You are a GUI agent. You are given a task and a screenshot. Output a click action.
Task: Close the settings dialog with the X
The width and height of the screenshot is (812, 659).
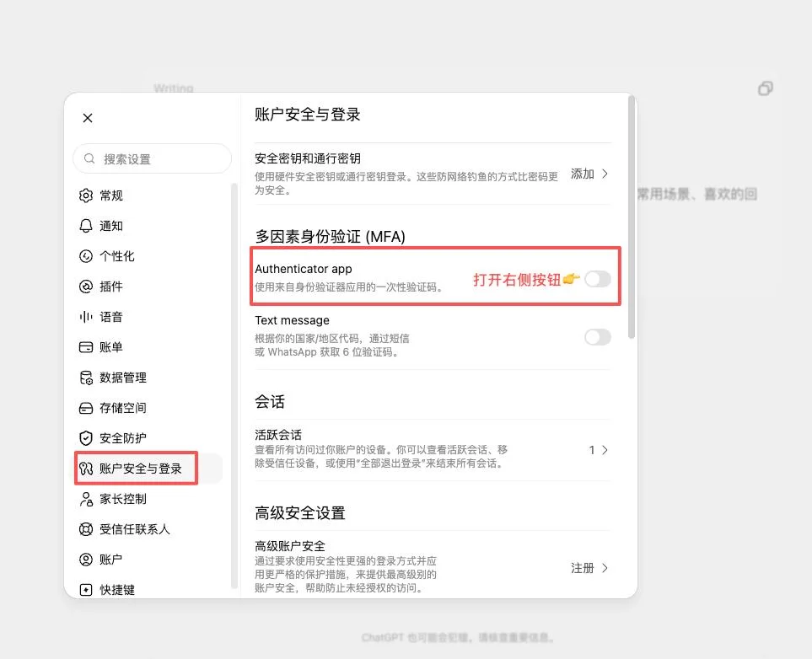(x=88, y=118)
